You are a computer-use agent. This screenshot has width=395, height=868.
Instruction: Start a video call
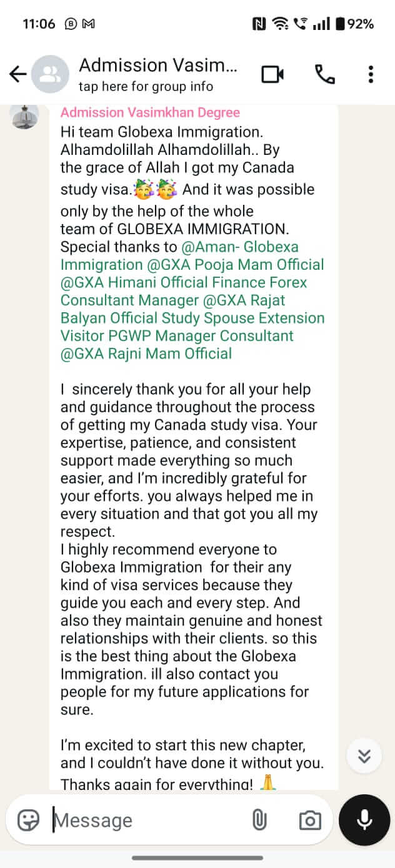pos(272,75)
